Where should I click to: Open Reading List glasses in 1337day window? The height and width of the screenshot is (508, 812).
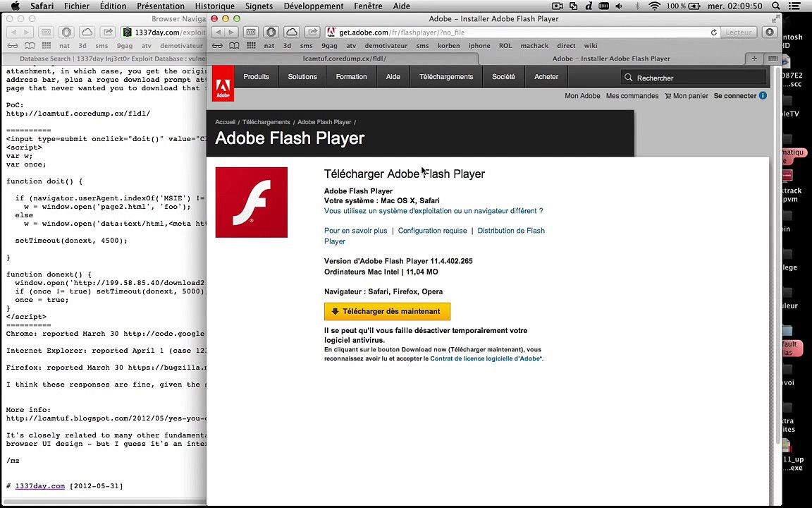tap(13, 46)
